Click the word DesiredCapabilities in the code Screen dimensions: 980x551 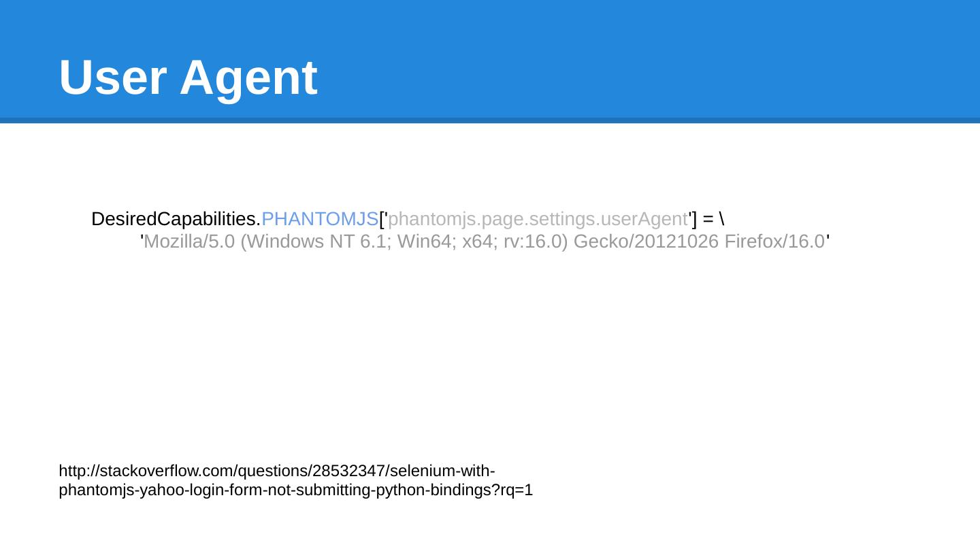pos(174,219)
